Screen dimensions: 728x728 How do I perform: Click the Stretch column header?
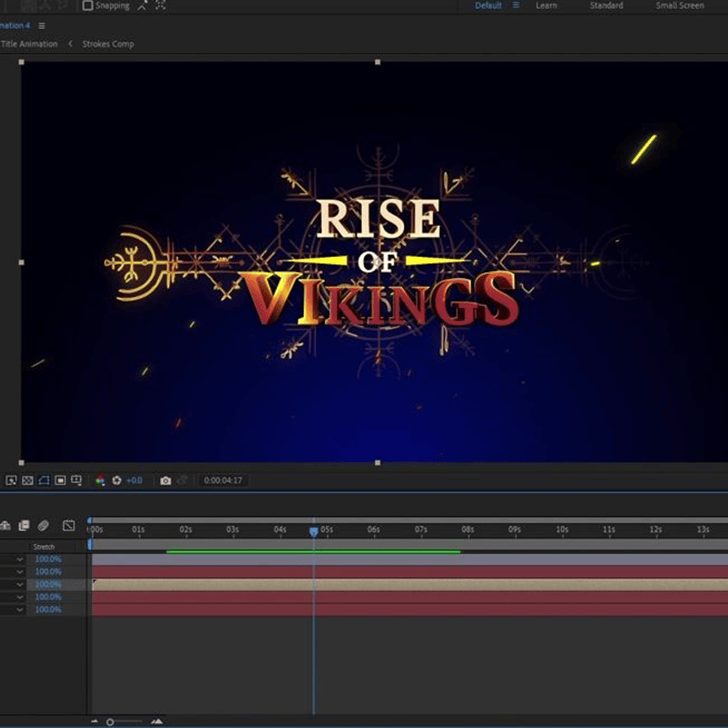(44, 547)
